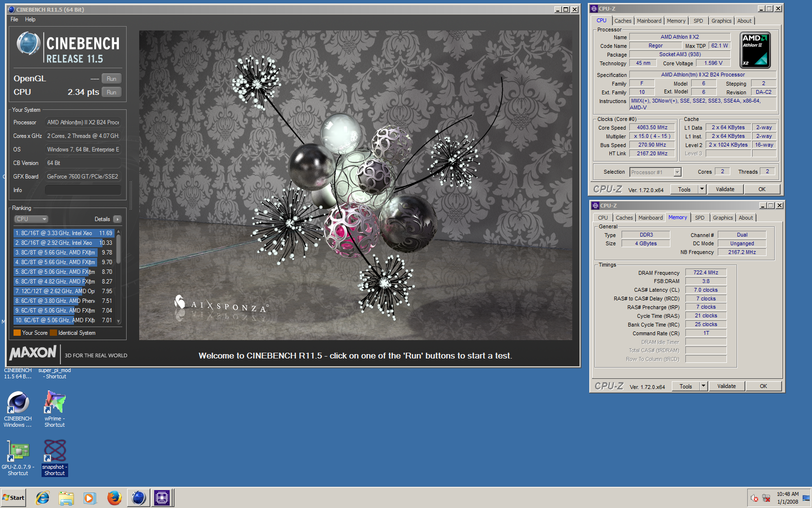Switch to Memory tab in upper CPU-Z
Screen dimensions: 812x508
676,21
